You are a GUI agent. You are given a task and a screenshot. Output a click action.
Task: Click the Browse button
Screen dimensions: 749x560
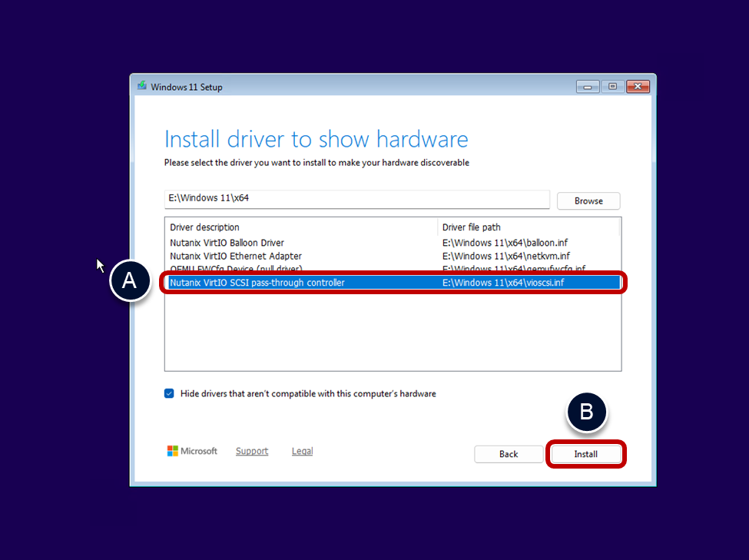[x=588, y=200]
